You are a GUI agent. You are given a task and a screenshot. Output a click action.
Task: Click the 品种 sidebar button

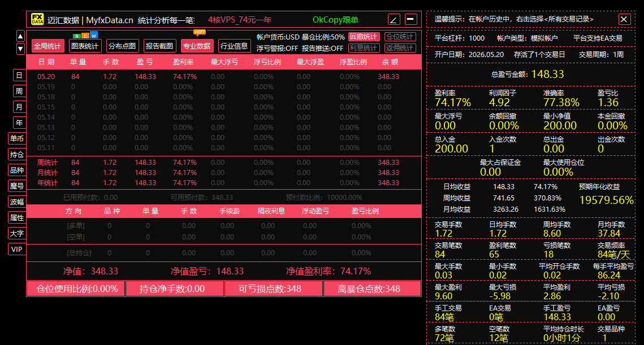coord(18,171)
